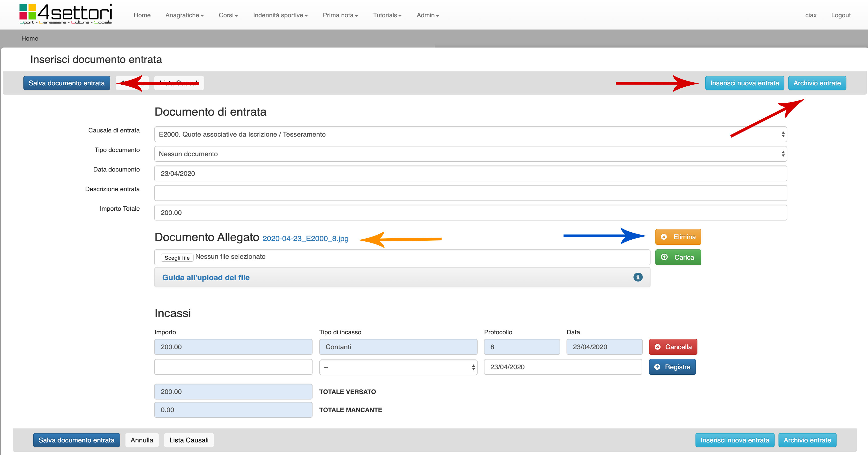Open the Anagrafiche menu
The image size is (868, 455).
(184, 15)
